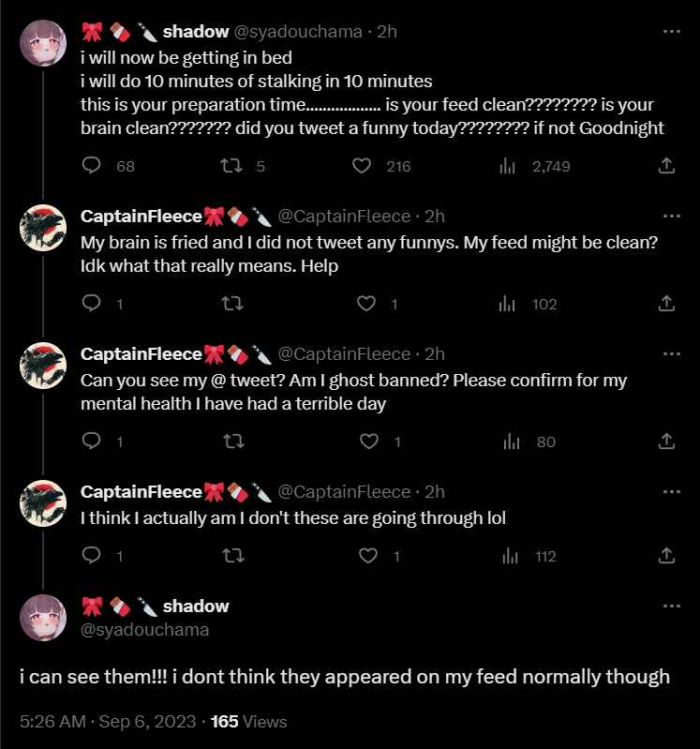Open the 5:26 AM Sep 6, 2023 timestamp
700x749 pixels.
click(108, 722)
